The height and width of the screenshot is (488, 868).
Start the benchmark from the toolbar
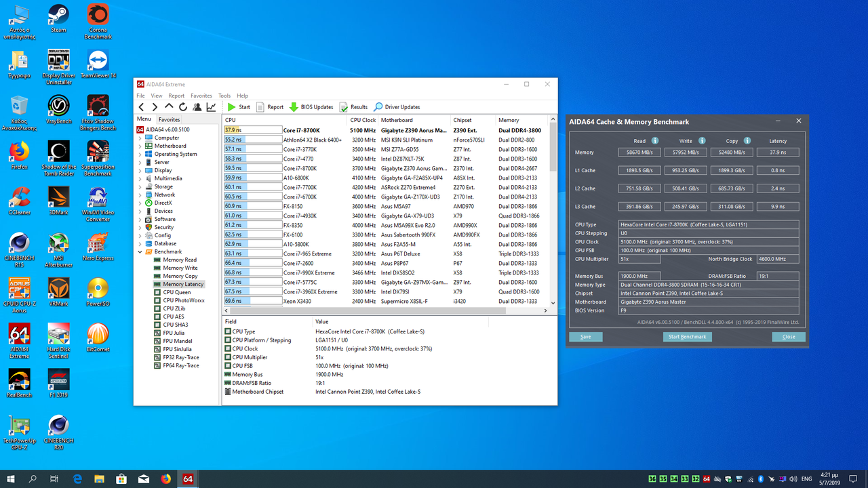click(239, 107)
